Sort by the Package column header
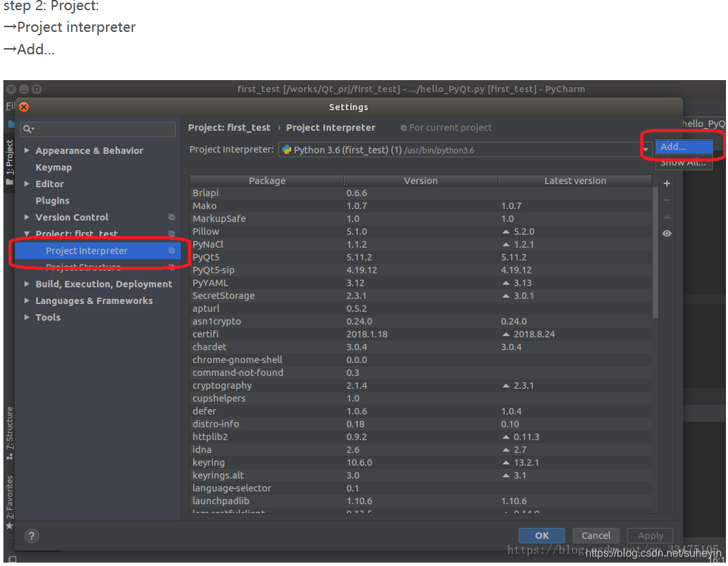This screenshot has height=566, width=728. (x=267, y=181)
